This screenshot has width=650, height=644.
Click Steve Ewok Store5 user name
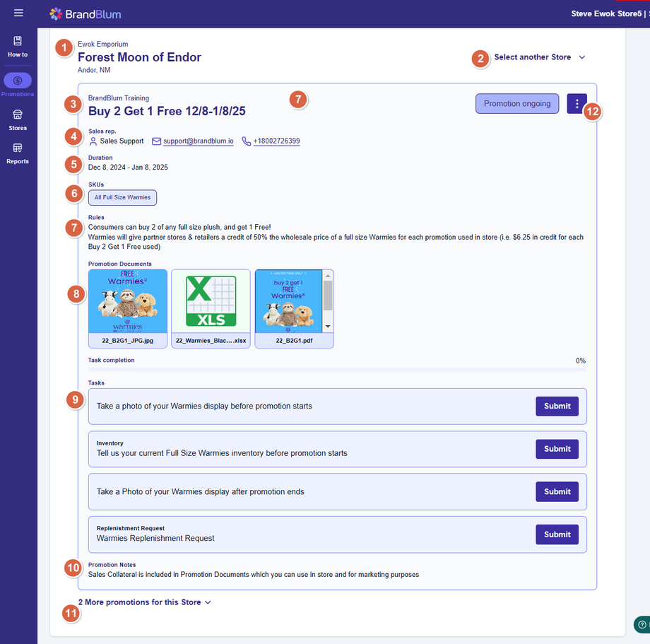coord(606,13)
